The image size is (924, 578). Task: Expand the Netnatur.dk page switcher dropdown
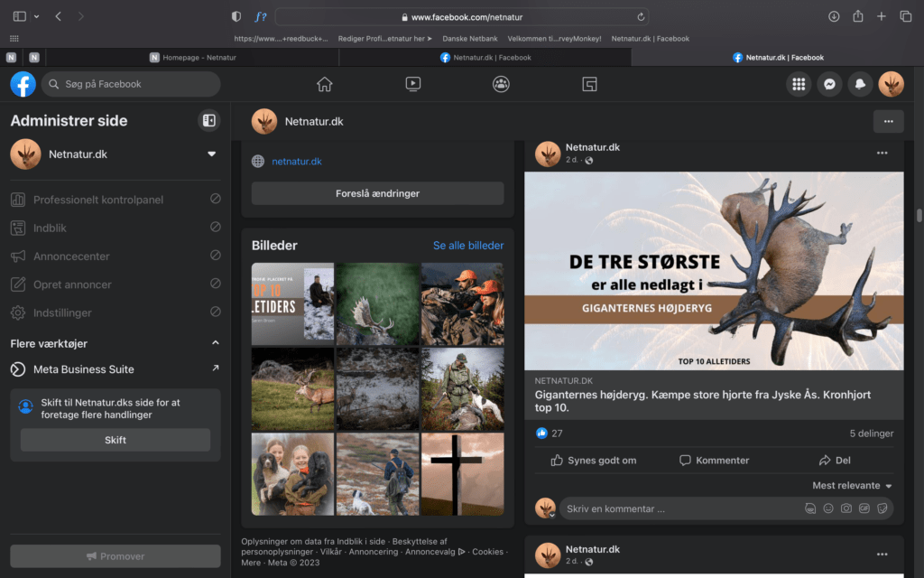point(212,154)
